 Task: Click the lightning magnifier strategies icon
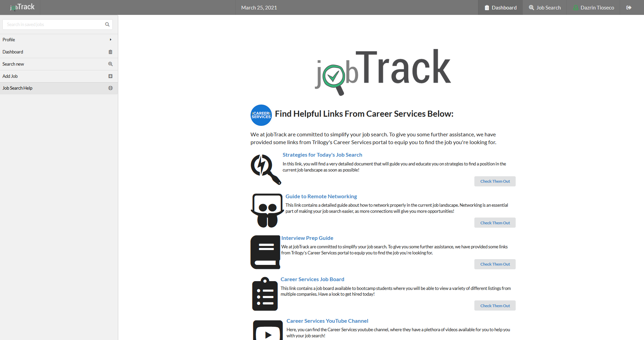[266, 169]
